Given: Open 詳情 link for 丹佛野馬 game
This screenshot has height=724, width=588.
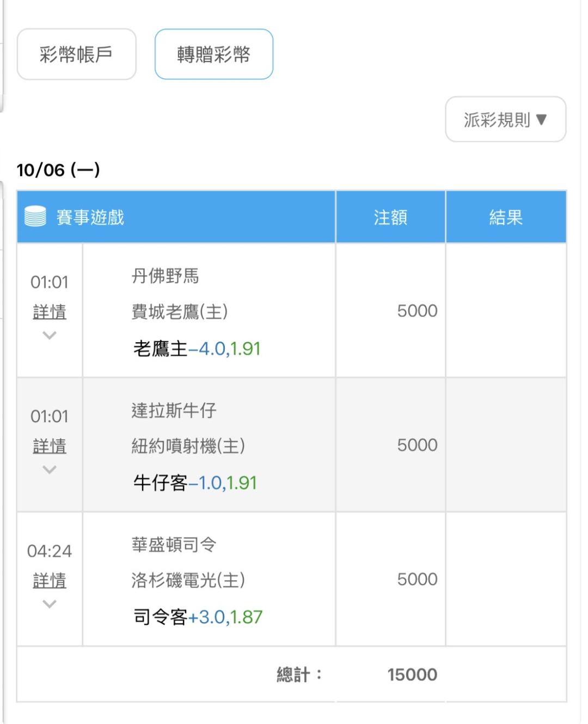Looking at the screenshot, I should [x=50, y=312].
